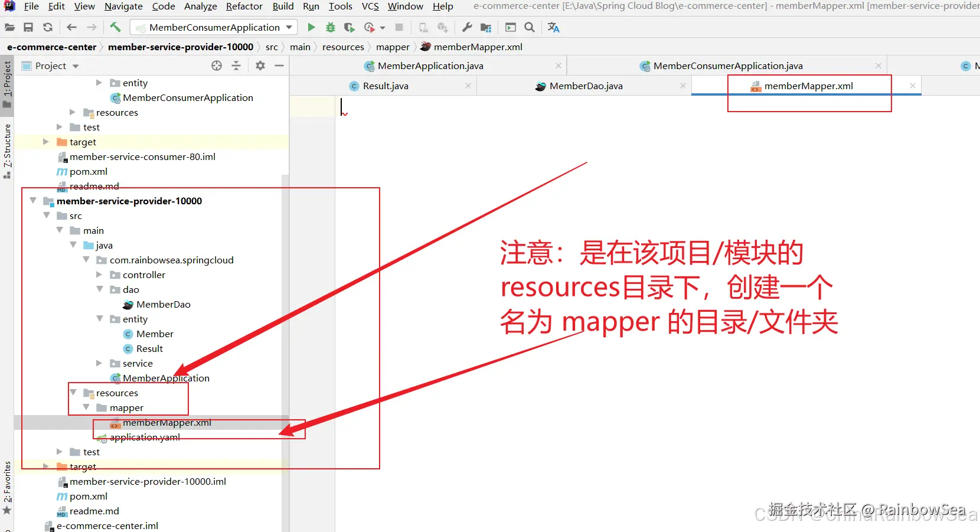The width and height of the screenshot is (980, 532).
Task: Open the VCS menu
Action: tap(370, 6)
